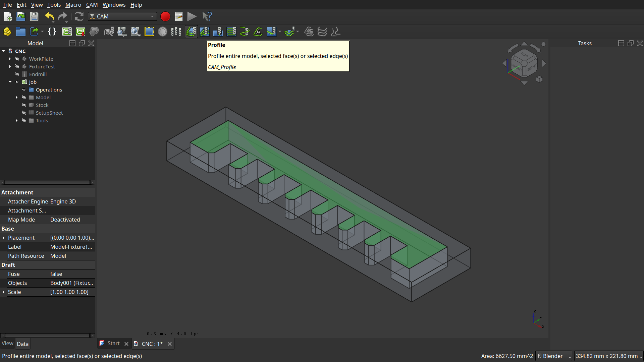Switch to the Start page tab
644x362 pixels.
click(x=113, y=344)
